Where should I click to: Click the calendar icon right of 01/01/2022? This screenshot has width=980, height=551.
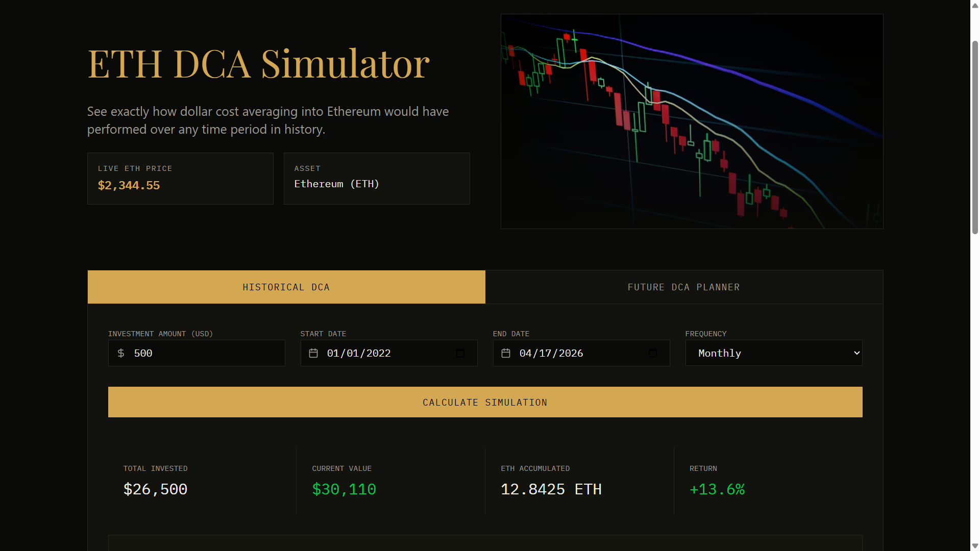[460, 353]
